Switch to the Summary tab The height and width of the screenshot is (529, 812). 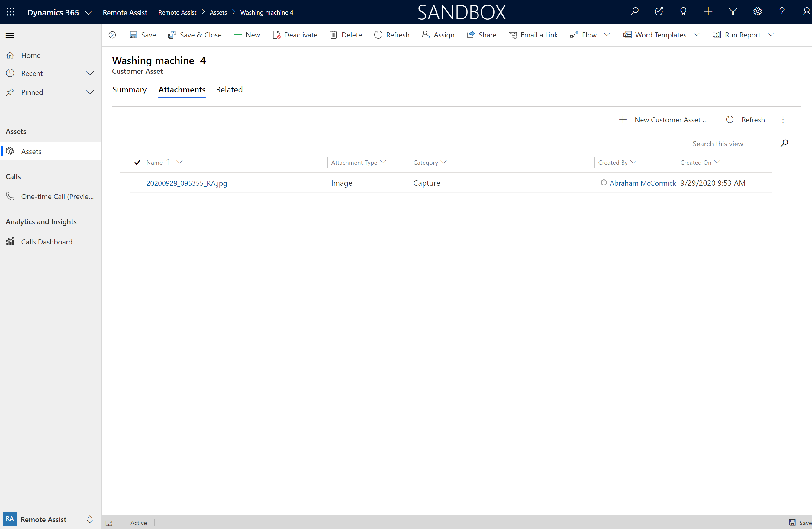point(130,89)
